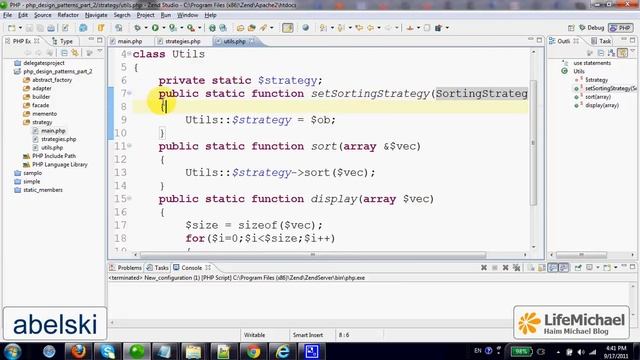Toggle Link with Editor in PHP Explorer
Image resolution: width=640 pixels, height=360 pixels.
pos(75,53)
